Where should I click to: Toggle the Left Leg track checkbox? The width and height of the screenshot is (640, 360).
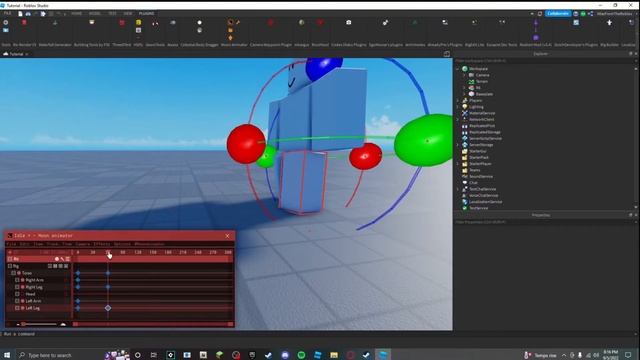pyautogui.click(x=17, y=308)
